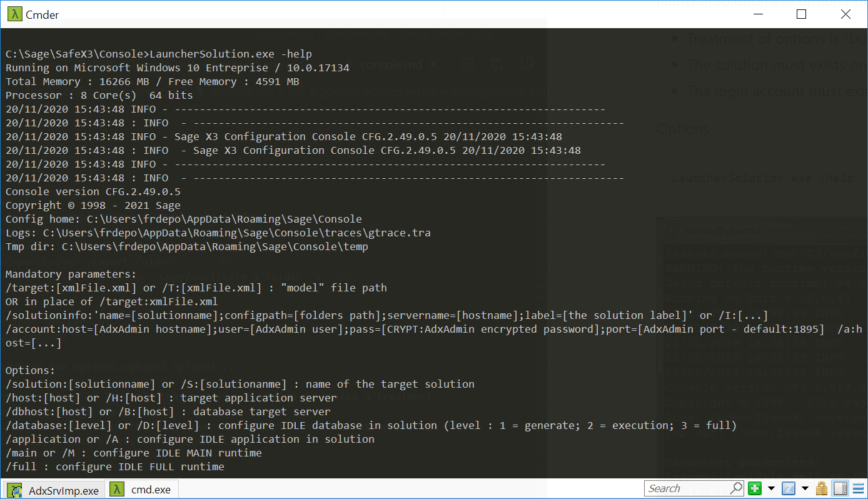The width and height of the screenshot is (868, 499).
Task: Open a new console via green plus icon
Action: click(x=755, y=488)
